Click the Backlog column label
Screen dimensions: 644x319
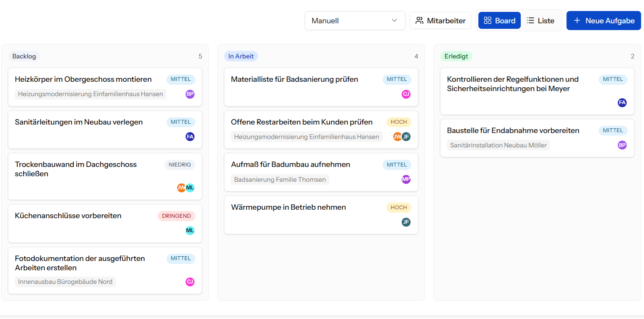point(25,56)
